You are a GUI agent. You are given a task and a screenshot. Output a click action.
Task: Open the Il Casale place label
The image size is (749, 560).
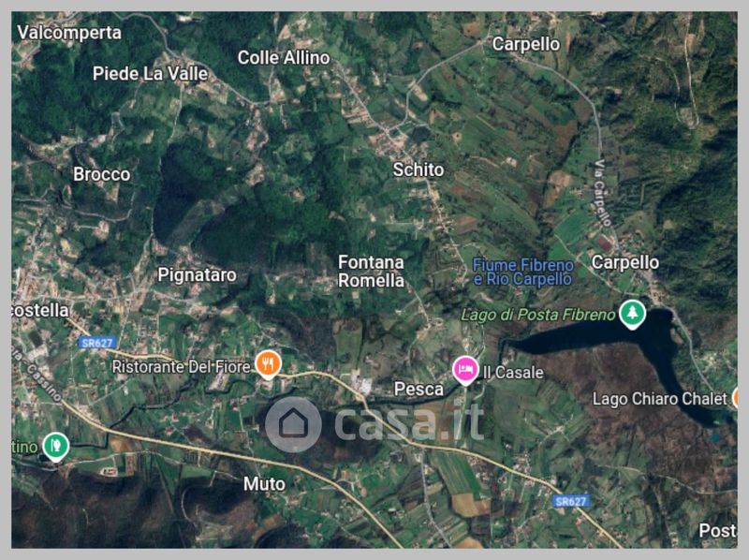pyautogui.click(x=513, y=373)
